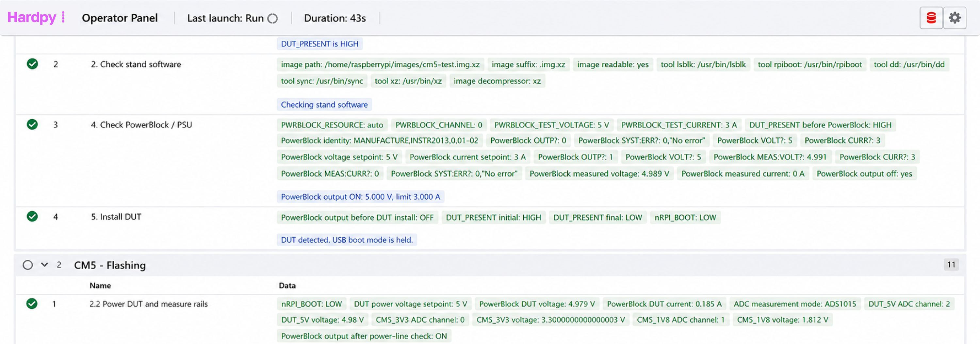Click the green check for Check PowerBlock / PSU

pos(32,124)
